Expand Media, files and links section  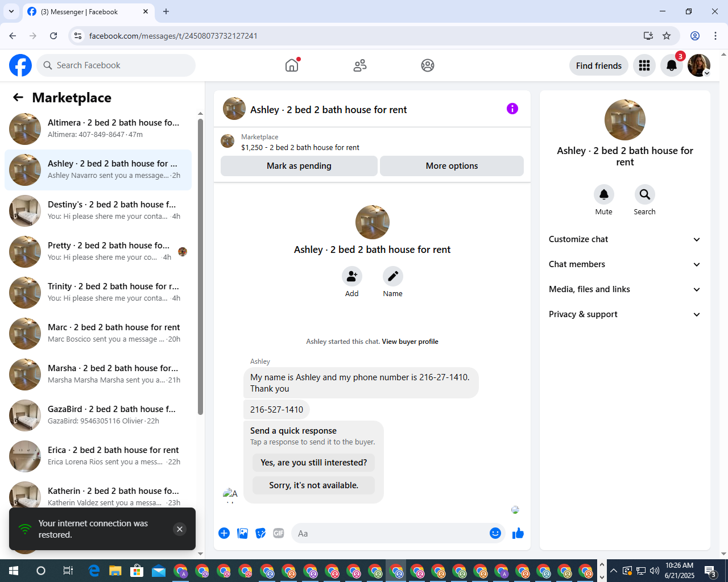[x=625, y=289]
